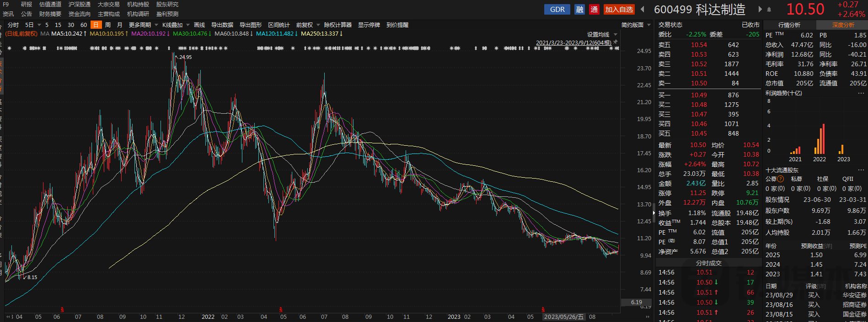Viewport: 868px width, 322px height.
Task: Open the ellipsis menu for 十大流通股东
Action: point(861,170)
